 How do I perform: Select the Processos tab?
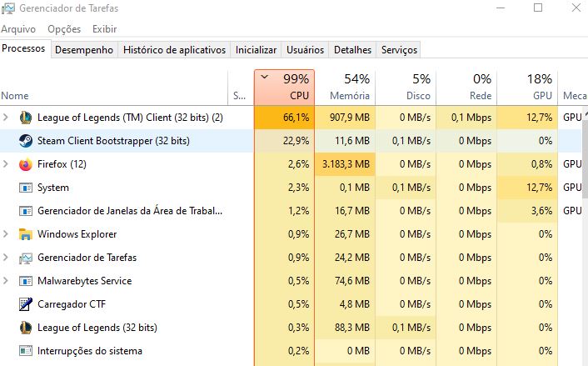click(23, 49)
